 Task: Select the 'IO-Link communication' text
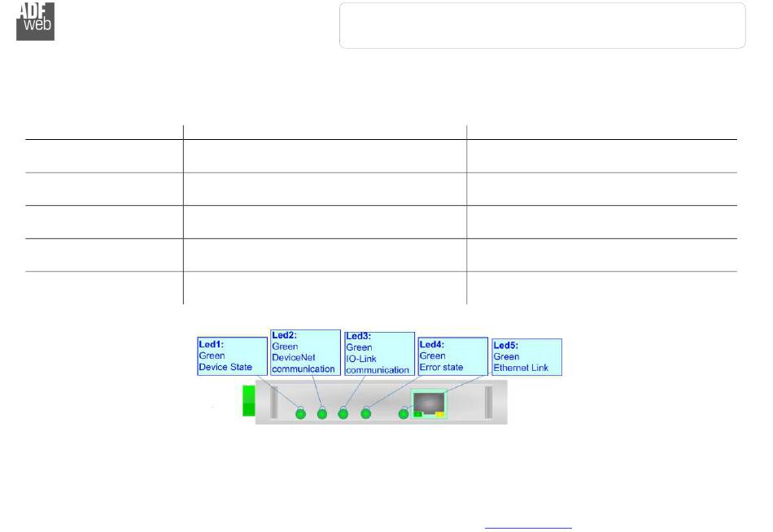(x=377, y=364)
